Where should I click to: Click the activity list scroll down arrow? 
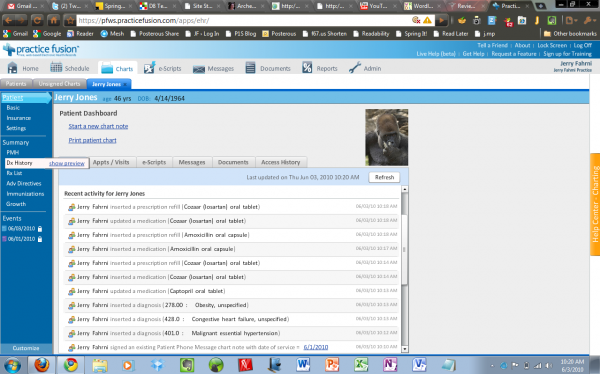click(x=404, y=349)
